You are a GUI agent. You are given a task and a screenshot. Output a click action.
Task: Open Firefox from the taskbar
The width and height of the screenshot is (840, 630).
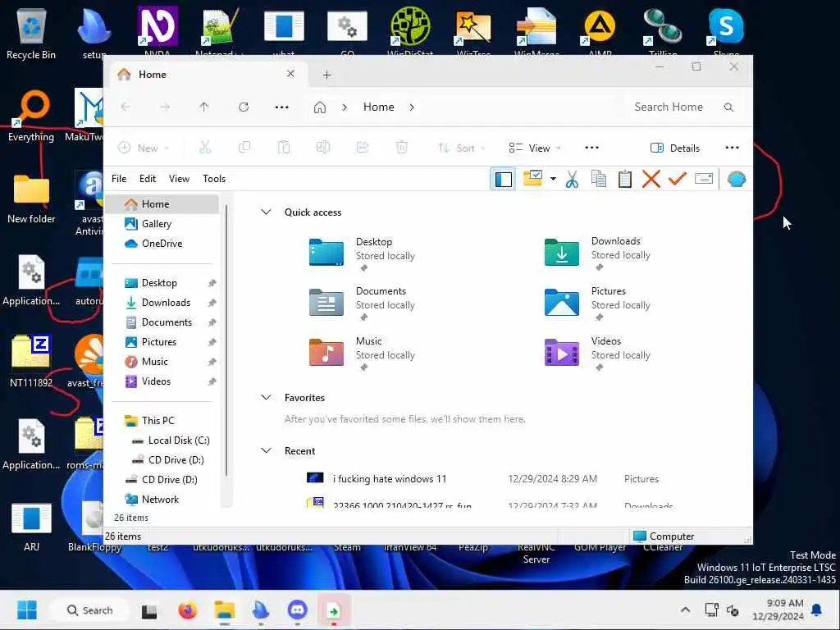(x=188, y=610)
